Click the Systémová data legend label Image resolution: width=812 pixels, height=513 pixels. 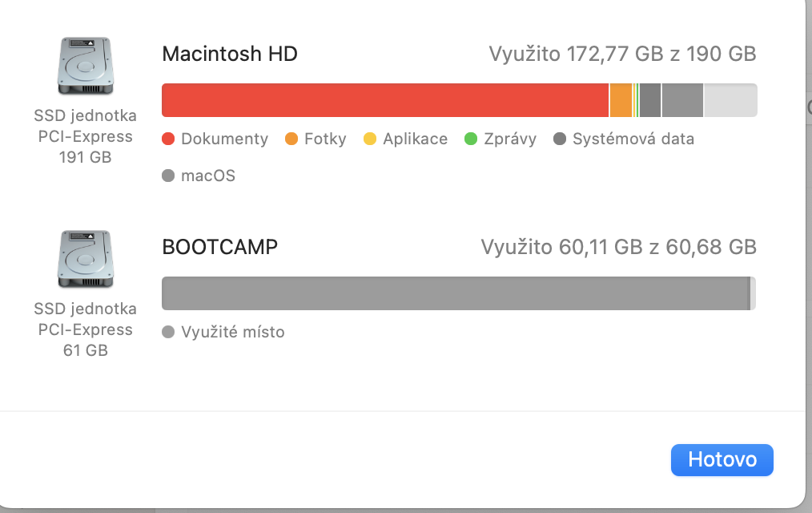pos(633,139)
